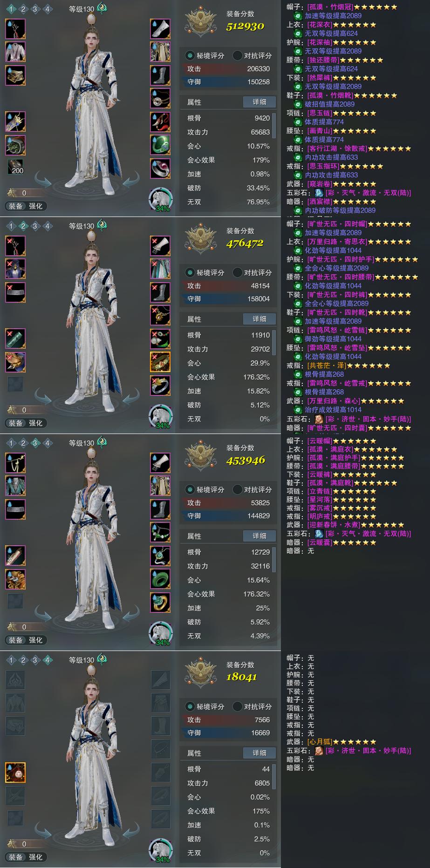The width and height of the screenshot is (430, 868).
Task: Click the 强化 button in first panel
Action: point(36,206)
